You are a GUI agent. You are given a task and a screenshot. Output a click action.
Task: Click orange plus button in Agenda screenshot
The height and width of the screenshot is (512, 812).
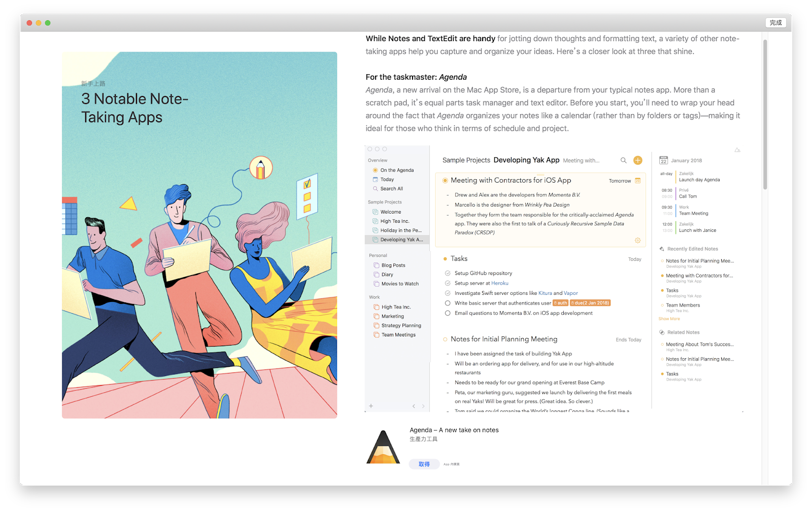[638, 160]
